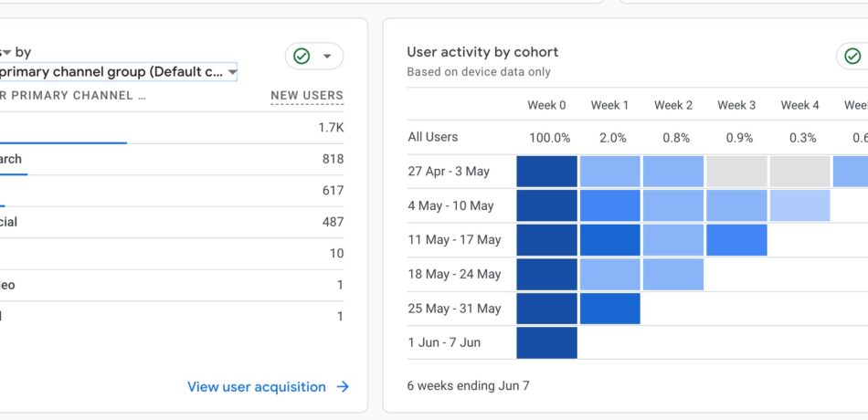Click the NEW USERS column header

pos(307,95)
